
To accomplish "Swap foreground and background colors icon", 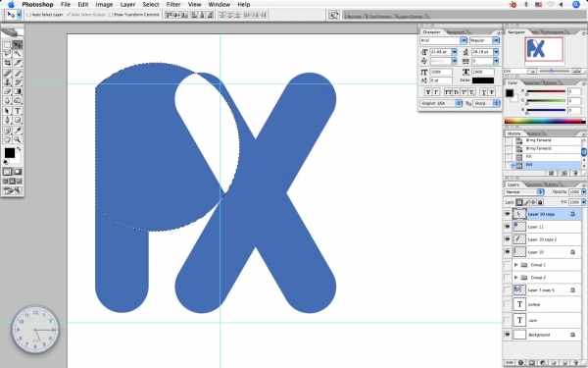I will (x=19, y=149).
